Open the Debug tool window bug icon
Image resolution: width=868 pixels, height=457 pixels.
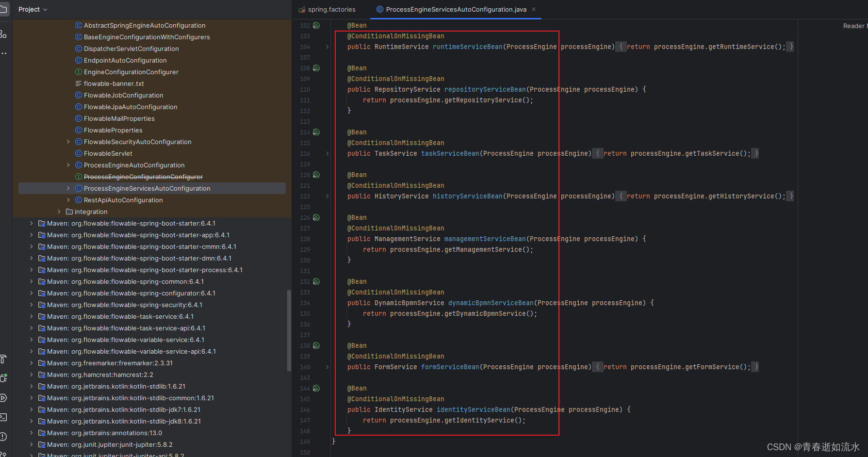coord(3,378)
